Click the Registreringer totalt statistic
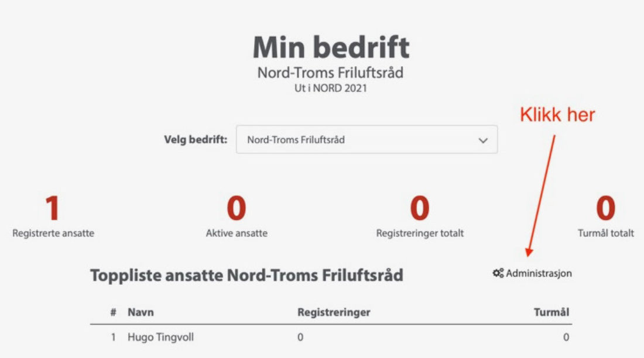The width and height of the screenshot is (644, 358). click(x=420, y=216)
